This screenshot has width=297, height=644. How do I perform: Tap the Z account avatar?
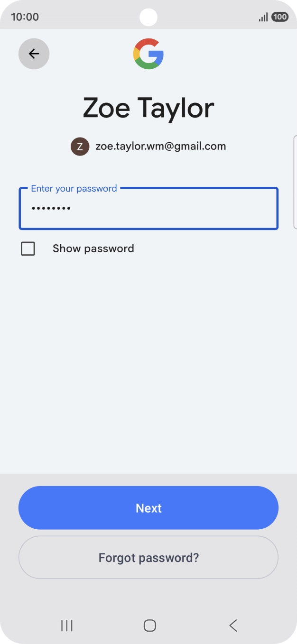[80, 147]
